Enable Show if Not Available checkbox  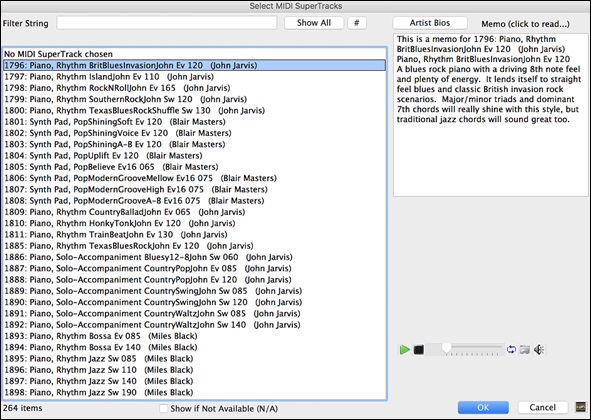tap(164, 408)
